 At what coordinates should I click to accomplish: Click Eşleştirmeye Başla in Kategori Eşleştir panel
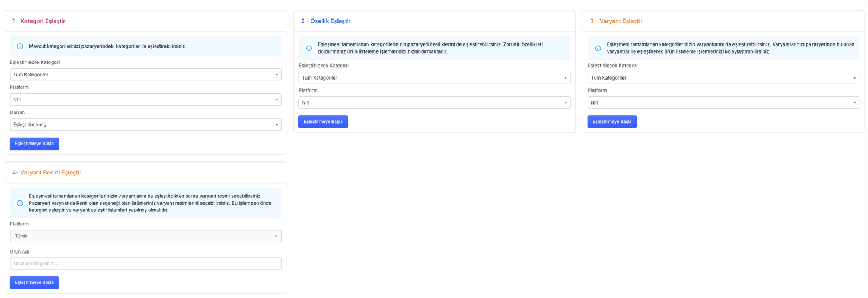click(34, 144)
